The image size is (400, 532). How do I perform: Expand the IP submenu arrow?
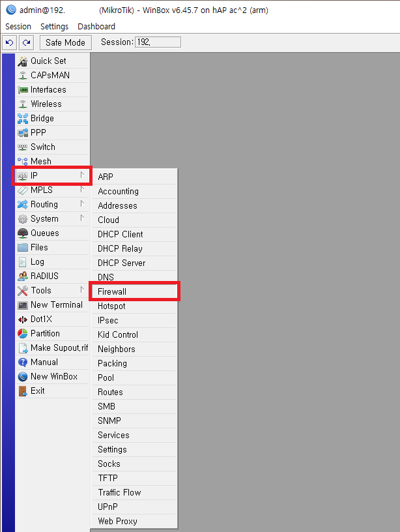click(82, 175)
